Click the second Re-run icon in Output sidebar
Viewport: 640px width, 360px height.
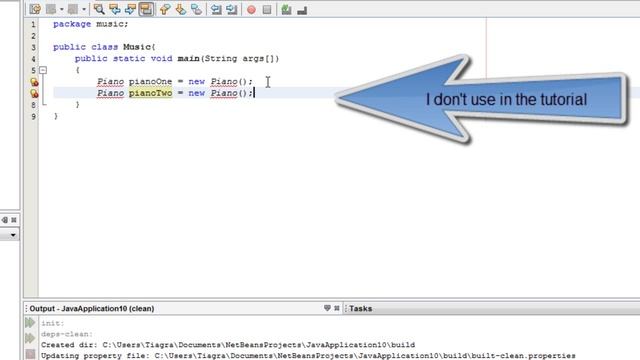[x=30, y=338]
